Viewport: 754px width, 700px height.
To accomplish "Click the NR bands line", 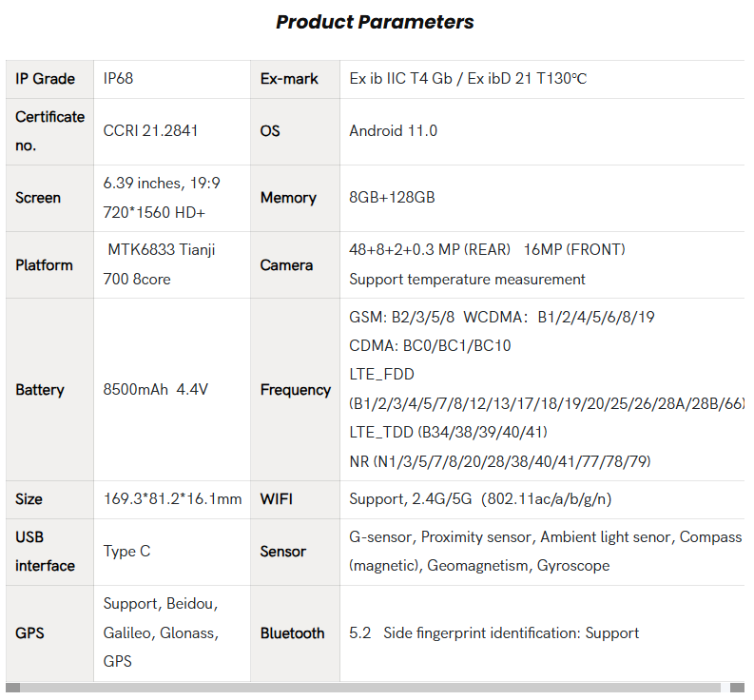I will coord(499,461).
